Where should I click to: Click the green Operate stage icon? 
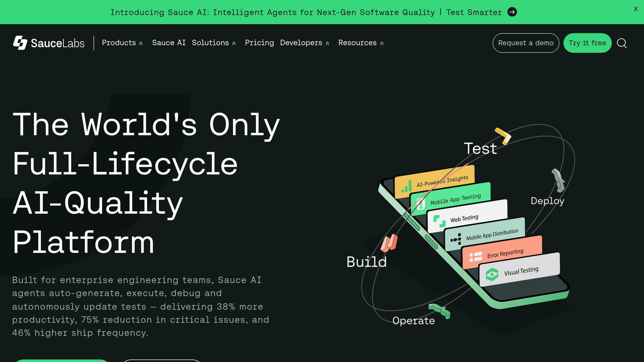point(439,311)
